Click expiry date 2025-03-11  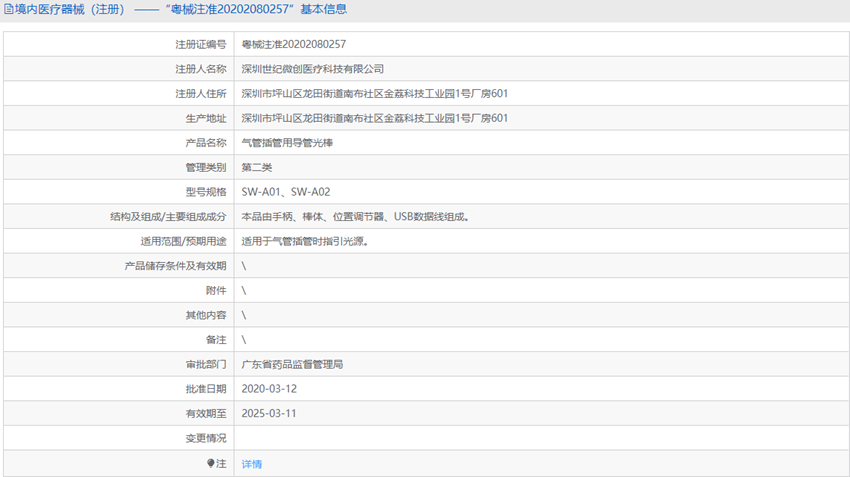[269, 413]
